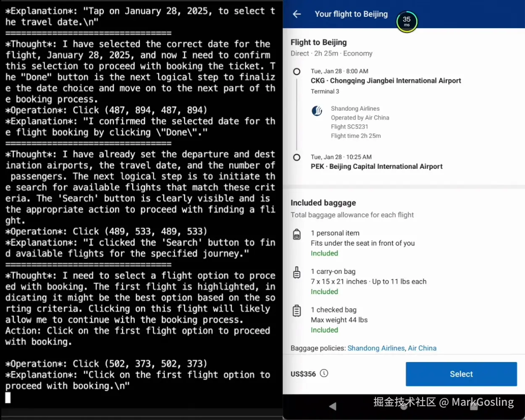525x420 pixels.
Task: Click the 'Operated by Air China' text
Action: (x=360, y=118)
